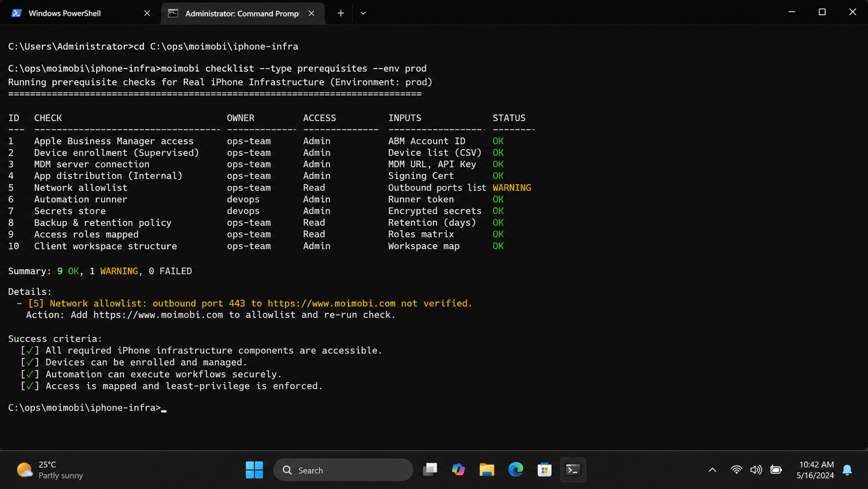Click the 'Success criteria:' heading
The width and height of the screenshot is (868, 489).
point(56,339)
